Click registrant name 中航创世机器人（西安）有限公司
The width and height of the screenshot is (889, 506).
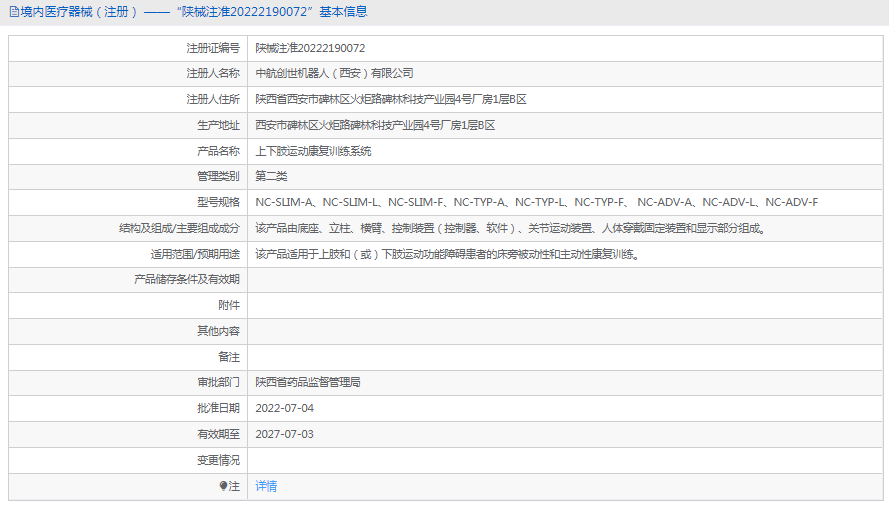(334, 73)
